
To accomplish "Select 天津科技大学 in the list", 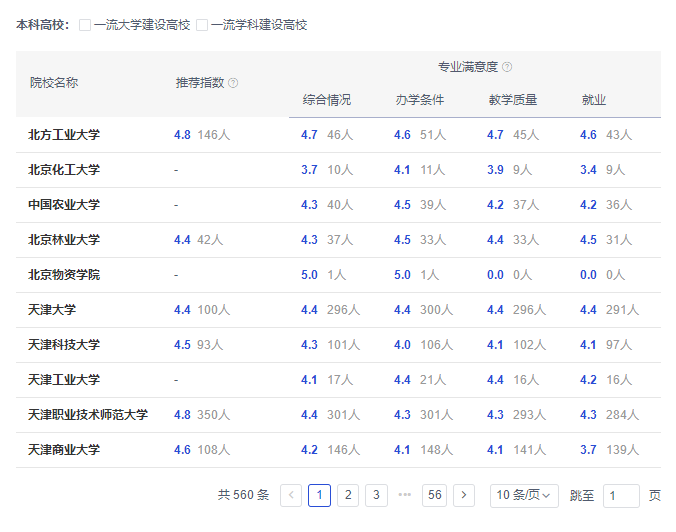I will [x=64, y=344].
